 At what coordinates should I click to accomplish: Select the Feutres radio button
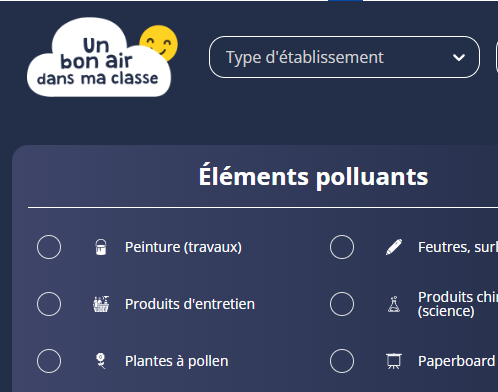342,247
